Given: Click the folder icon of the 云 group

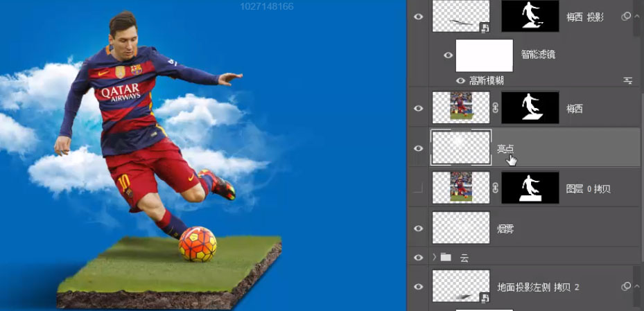Looking at the screenshot, I should tap(446, 258).
